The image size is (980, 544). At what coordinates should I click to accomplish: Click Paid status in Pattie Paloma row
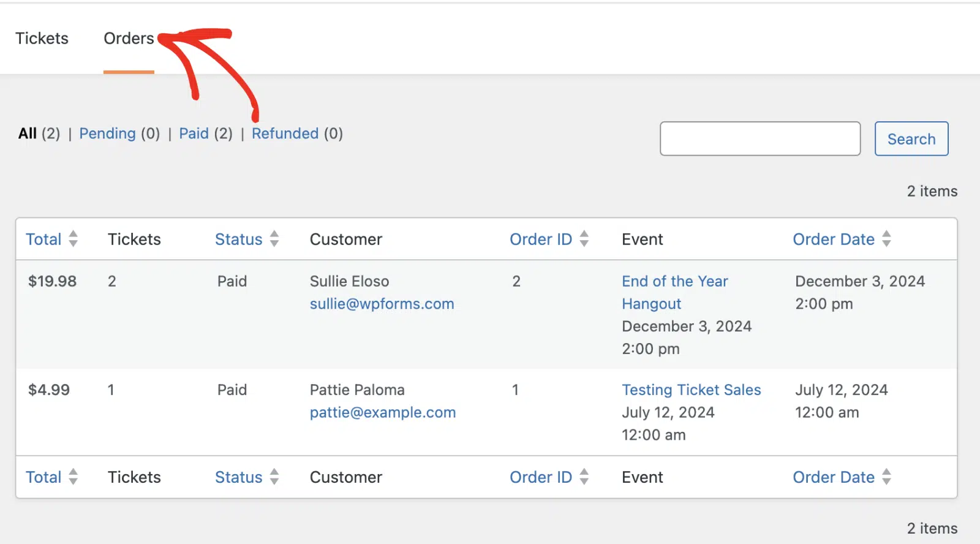(232, 390)
